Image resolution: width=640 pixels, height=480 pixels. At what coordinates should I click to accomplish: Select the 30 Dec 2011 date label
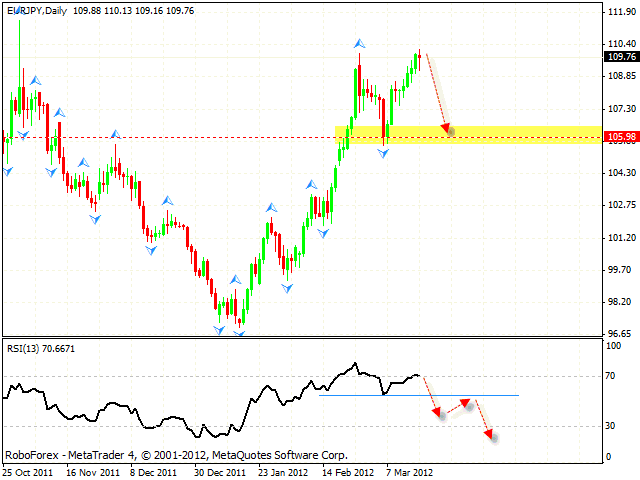(220, 470)
